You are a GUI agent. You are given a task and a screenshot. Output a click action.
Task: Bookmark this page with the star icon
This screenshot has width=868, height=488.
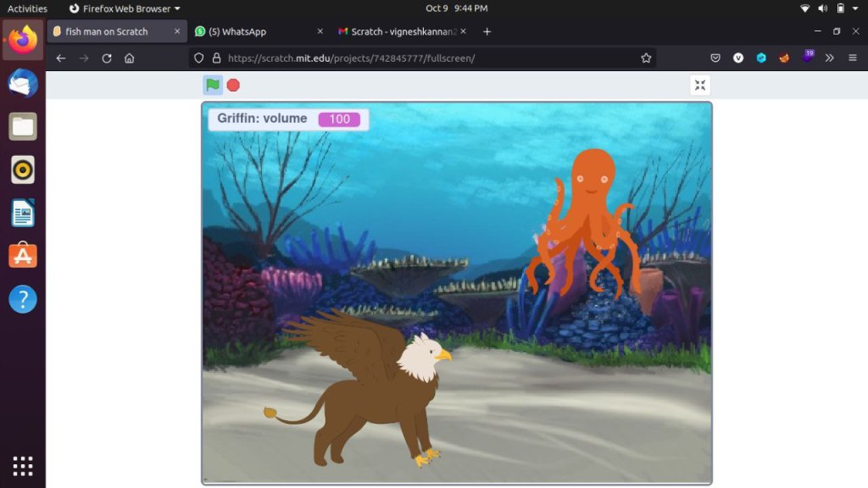[x=646, y=58]
